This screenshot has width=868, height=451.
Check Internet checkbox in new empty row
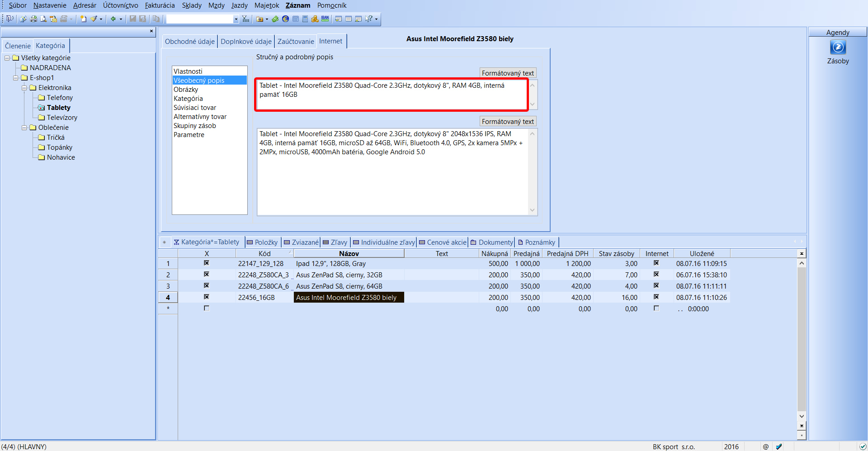coord(656,308)
